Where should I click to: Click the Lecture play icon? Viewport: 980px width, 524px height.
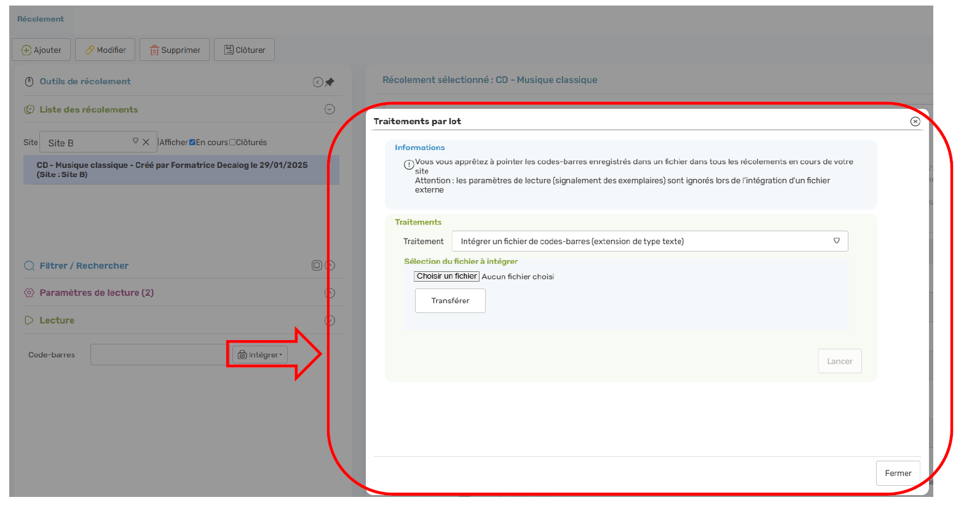pos(29,320)
